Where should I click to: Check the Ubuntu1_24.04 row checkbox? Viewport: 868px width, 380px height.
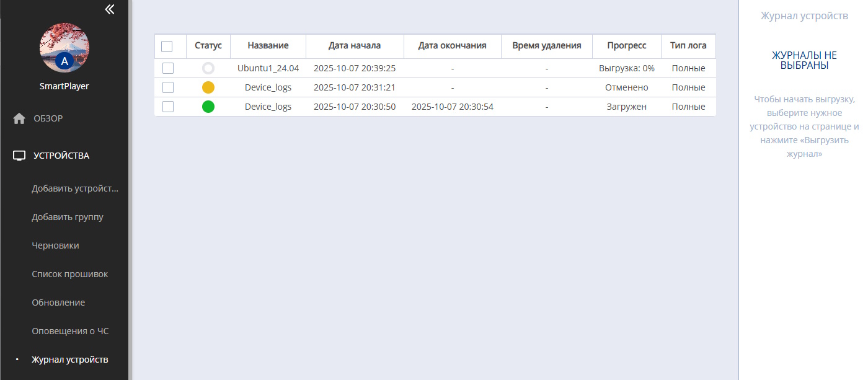(x=168, y=68)
